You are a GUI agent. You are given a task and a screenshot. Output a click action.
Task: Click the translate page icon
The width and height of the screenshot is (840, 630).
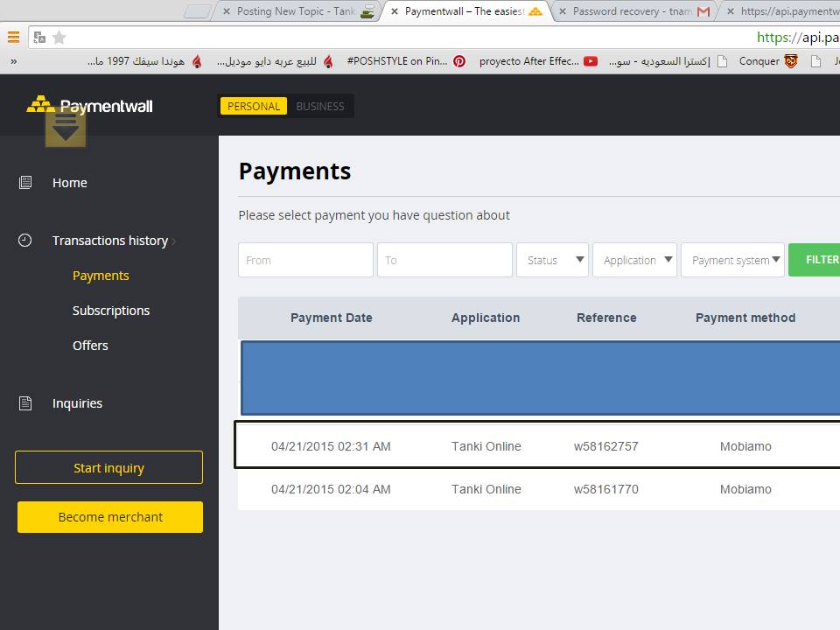[x=38, y=38]
